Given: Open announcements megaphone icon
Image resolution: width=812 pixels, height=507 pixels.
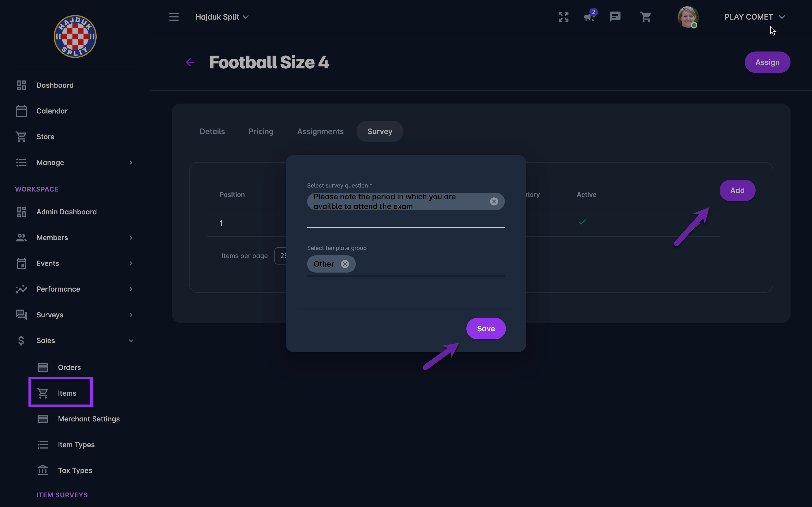Looking at the screenshot, I should click(589, 17).
